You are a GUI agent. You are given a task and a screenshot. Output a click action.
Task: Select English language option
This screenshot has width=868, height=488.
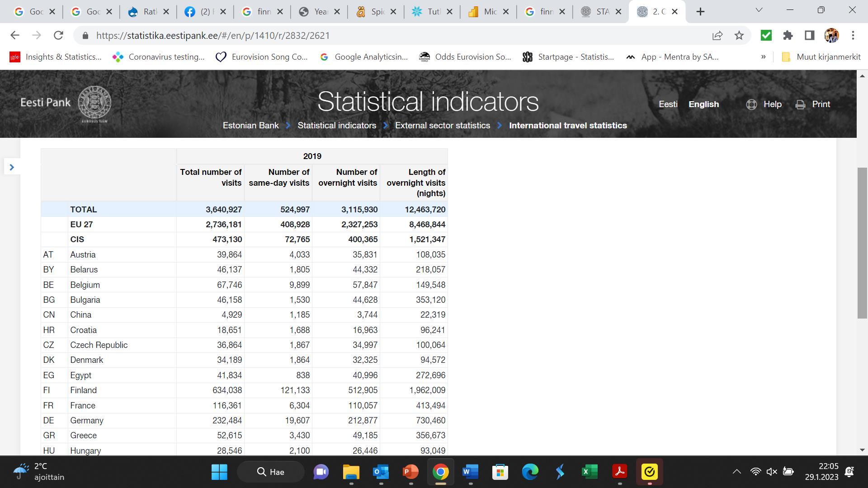coord(703,104)
